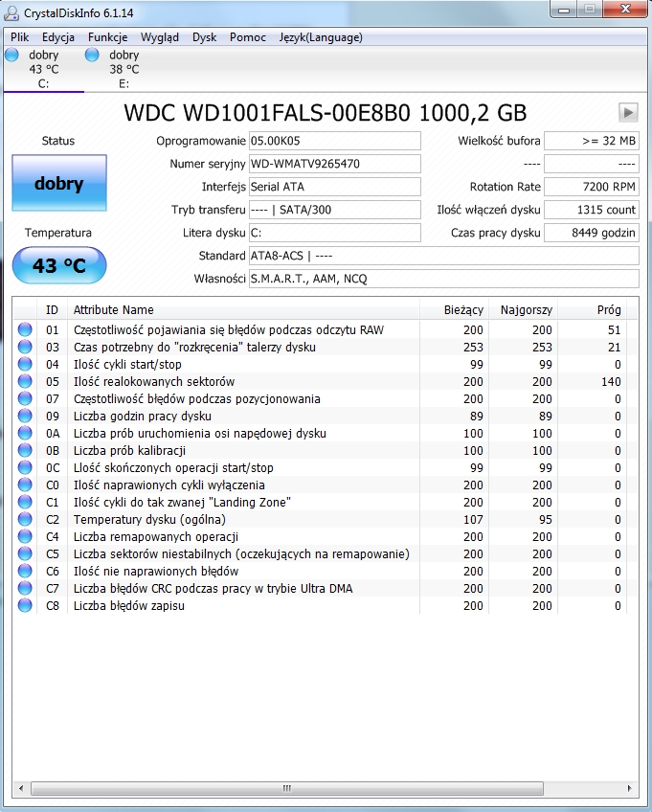Click status orb for attribute C6

25,571
